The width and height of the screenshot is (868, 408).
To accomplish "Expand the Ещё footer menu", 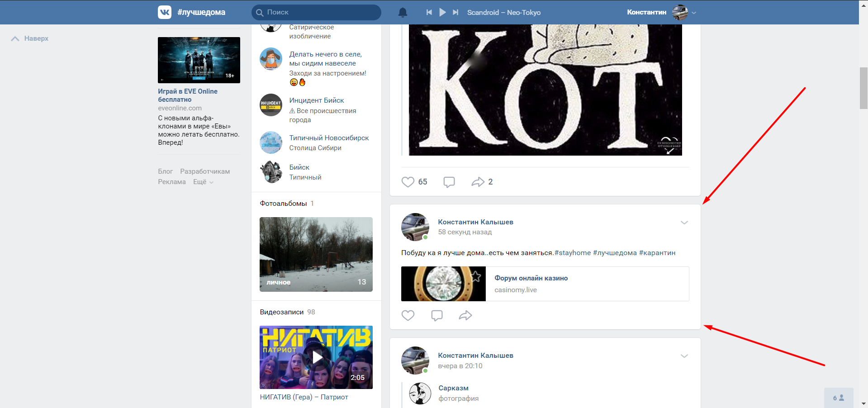I will click(203, 182).
